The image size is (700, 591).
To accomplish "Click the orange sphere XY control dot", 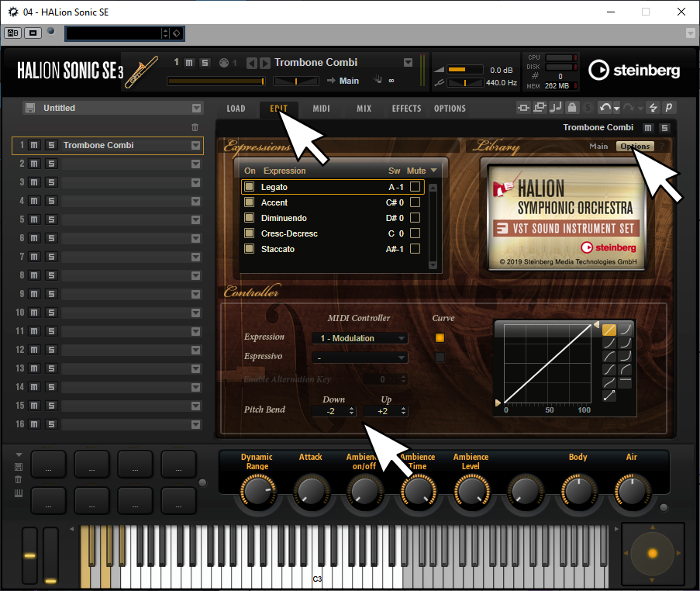I will click(x=653, y=554).
